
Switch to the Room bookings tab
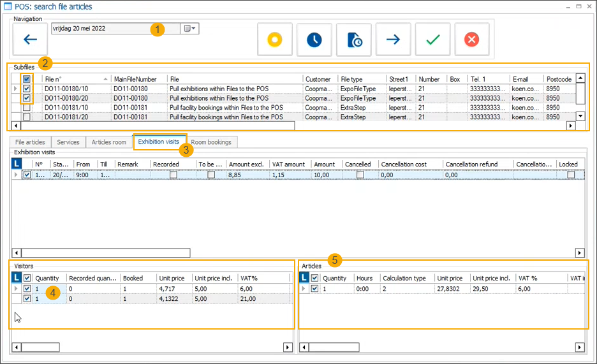pos(212,142)
